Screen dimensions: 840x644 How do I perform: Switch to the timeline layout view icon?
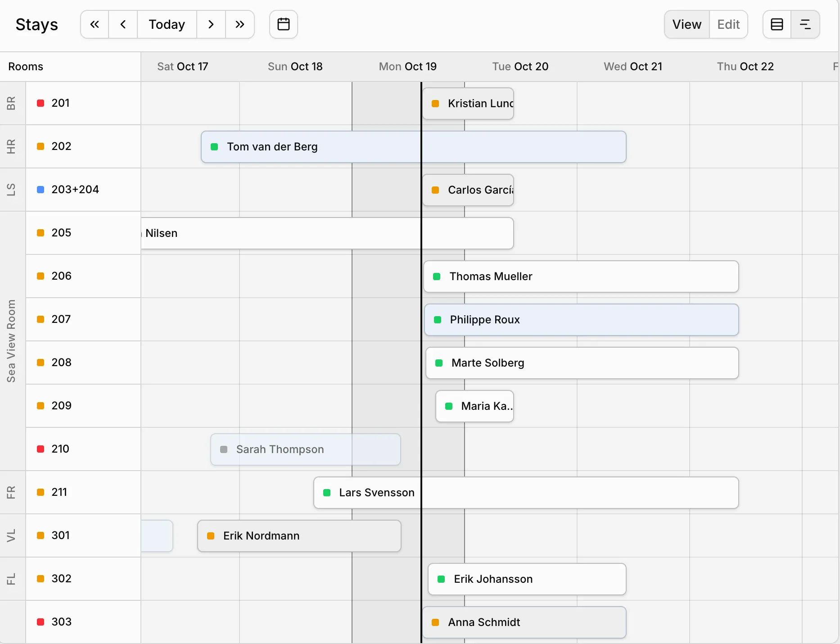(x=805, y=24)
